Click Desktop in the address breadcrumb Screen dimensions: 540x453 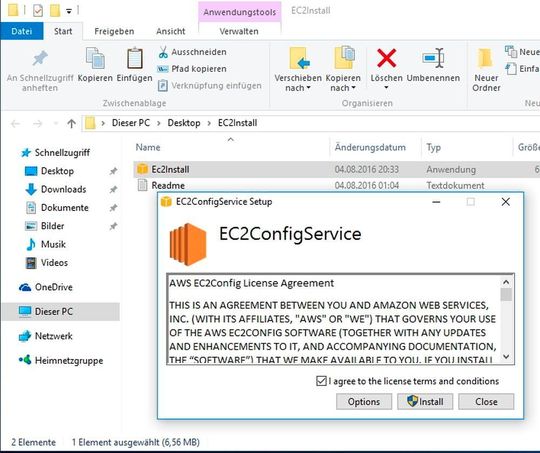point(184,123)
